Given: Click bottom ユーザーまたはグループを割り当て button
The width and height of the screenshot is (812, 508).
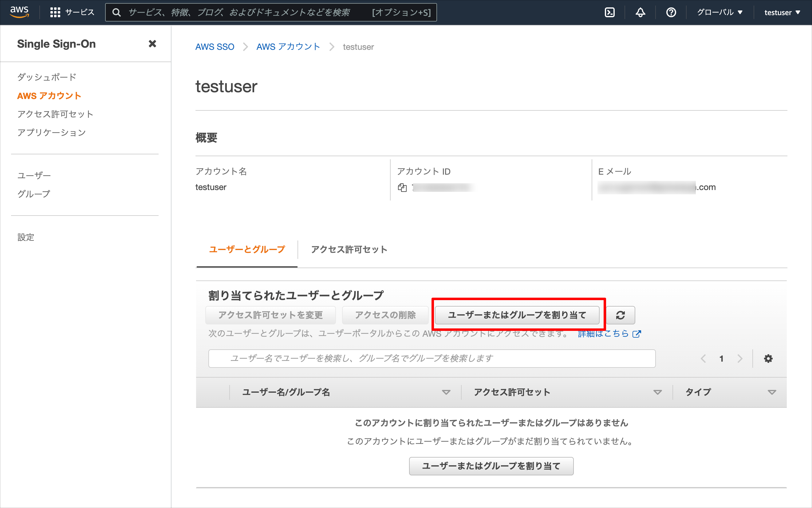Looking at the screenshot, I should point(491,466).
